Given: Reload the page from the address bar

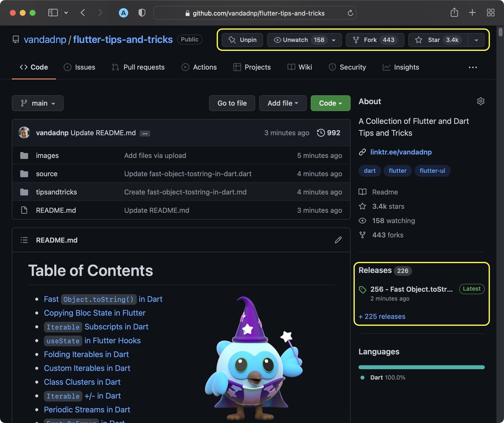Looking at the screenshot, I should [x=350, y=13].
